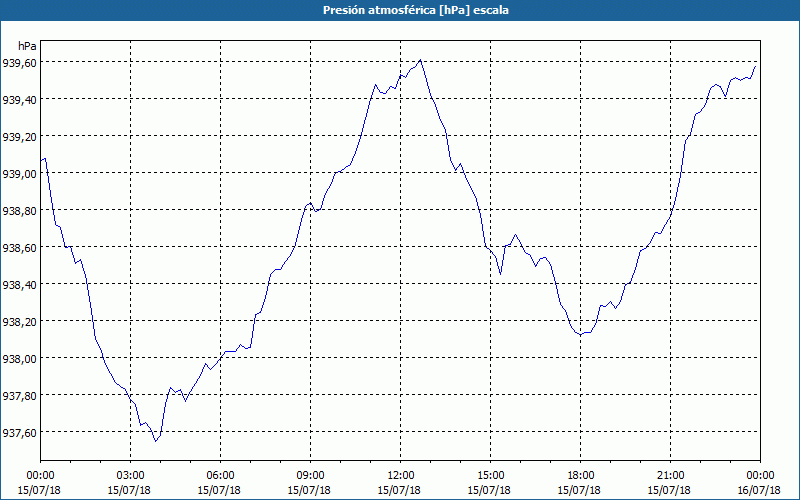The image size is (800, 500).
Task: Select the 939,60 y-axis label
Action: pos(19,63)
